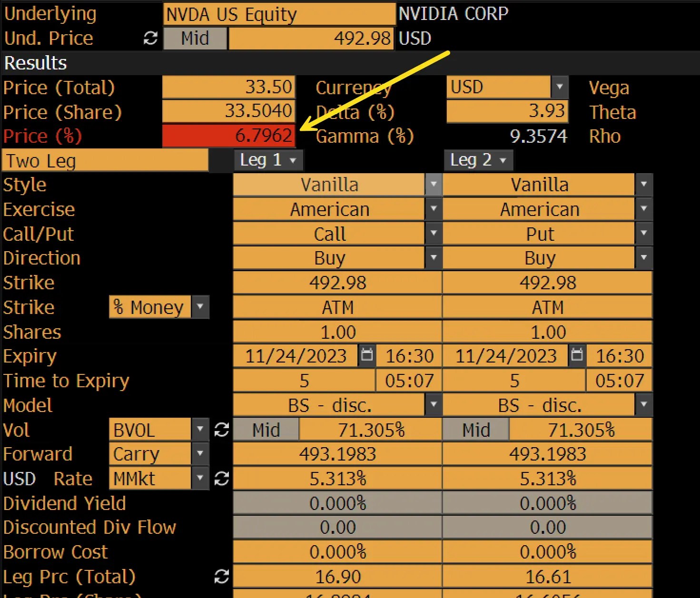This screenshot has height=598, width=700.
Task: Expand the Leg 1 dropdown
Action: 268,160
